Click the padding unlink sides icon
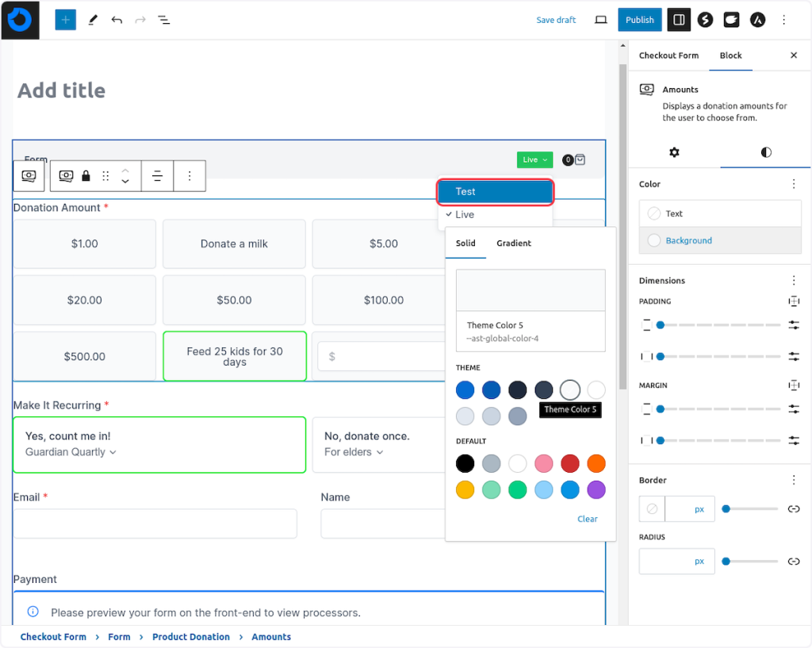Image resolution: width=812 pixels, height=648 pixels. [793, 301]
